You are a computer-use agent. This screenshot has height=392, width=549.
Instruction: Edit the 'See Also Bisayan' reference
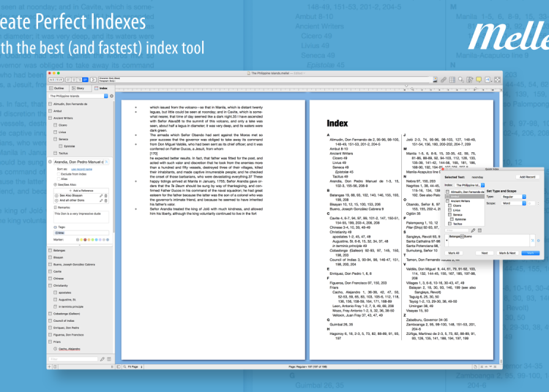point(102,196)
